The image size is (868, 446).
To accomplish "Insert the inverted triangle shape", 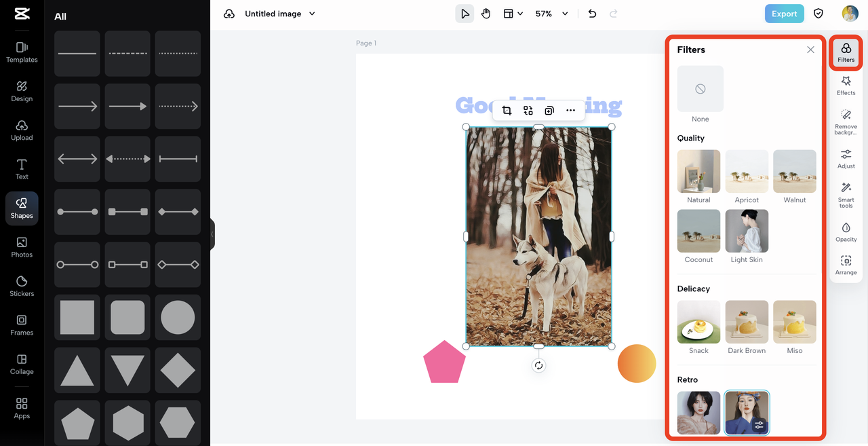I will point(127,370).
